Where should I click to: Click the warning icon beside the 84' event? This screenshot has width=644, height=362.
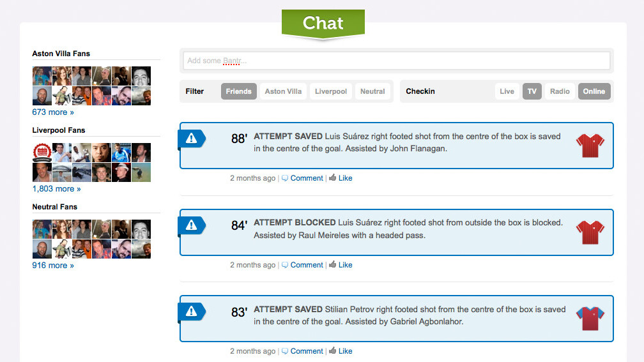point(191,225)
